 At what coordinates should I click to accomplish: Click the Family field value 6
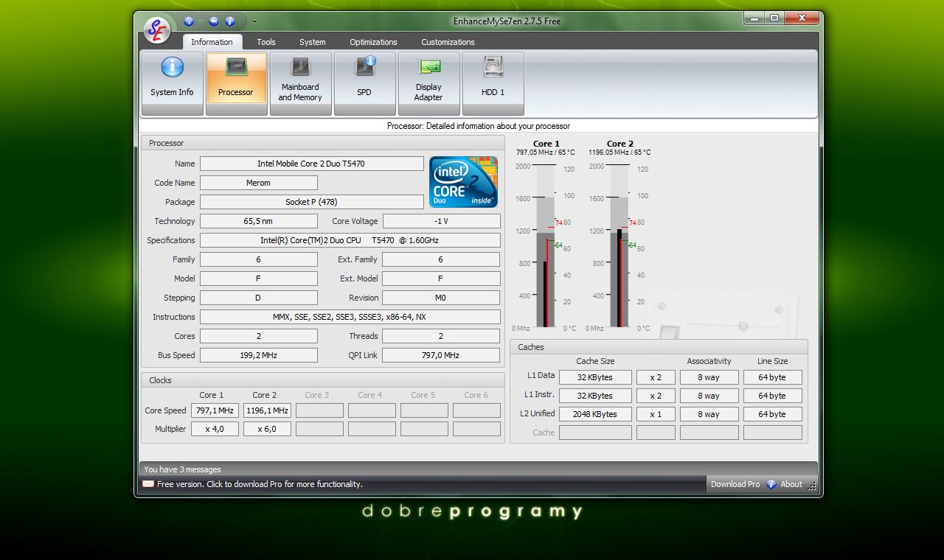pos(258,259)
